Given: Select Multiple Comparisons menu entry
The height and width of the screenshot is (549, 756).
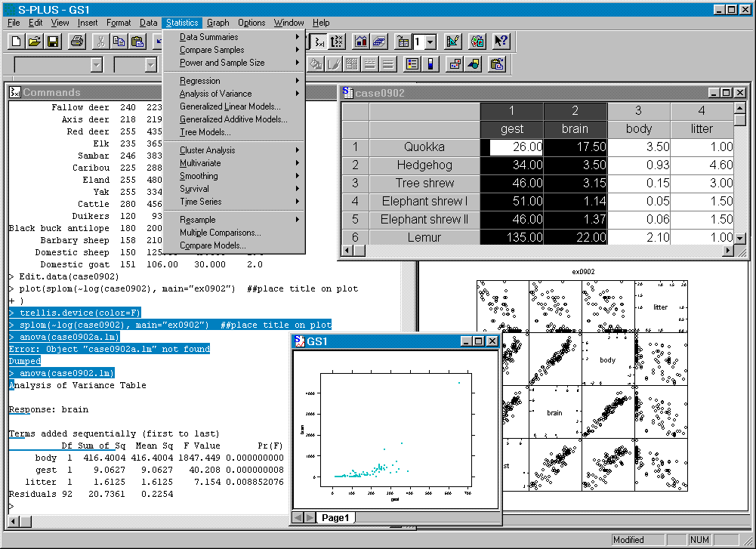Looking at the screenshot, I should coord(234,233).
